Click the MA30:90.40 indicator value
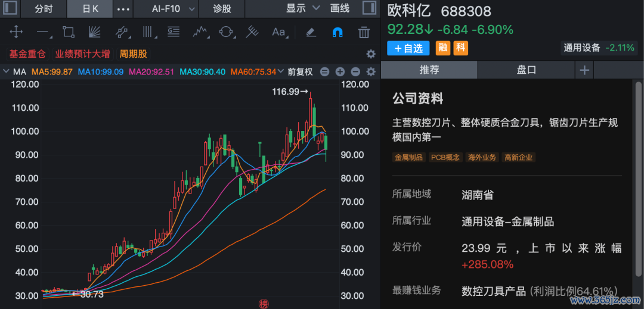The height and width of the screenshot is (309, 644). (x=203, y=71)
